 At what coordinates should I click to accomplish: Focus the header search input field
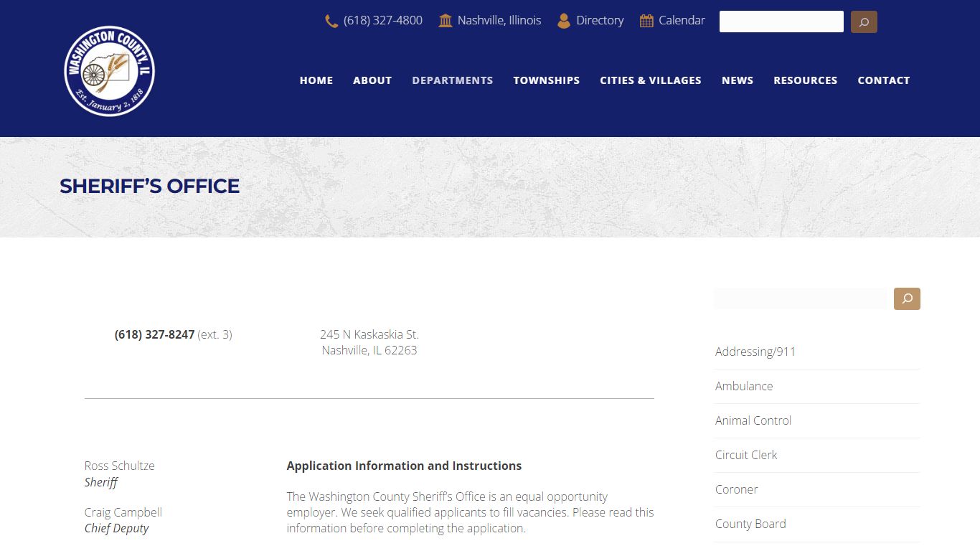coord(781,22)
